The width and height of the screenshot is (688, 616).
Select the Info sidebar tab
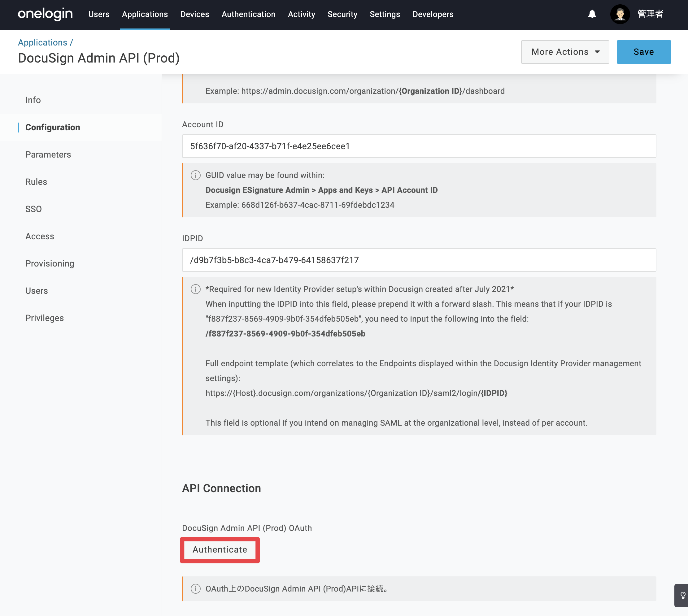[x=33, y=100]
